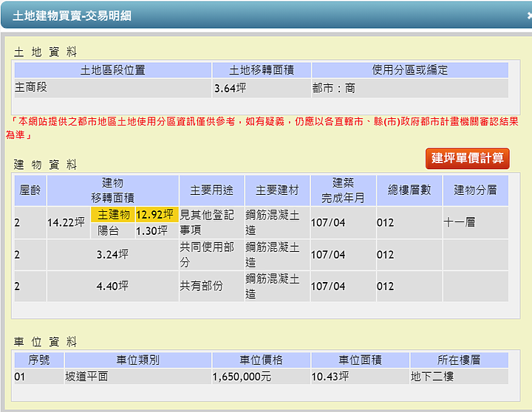This screenshot has height=412, width=532.
Task: Select the 土地區段位置 column header
Action: [x=113, y=70]
